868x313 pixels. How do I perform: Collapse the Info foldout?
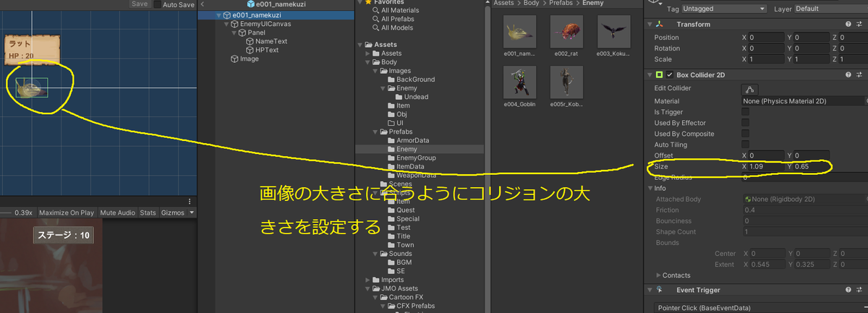650,188
